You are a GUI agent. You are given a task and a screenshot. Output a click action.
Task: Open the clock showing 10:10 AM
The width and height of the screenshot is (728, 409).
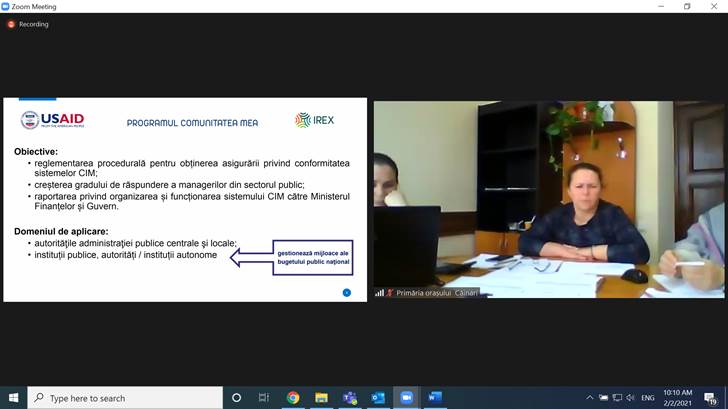(680, 397)
